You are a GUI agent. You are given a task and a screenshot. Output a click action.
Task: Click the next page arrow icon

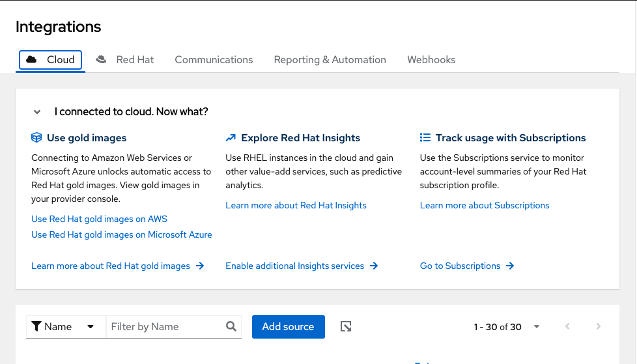(599, 327)
